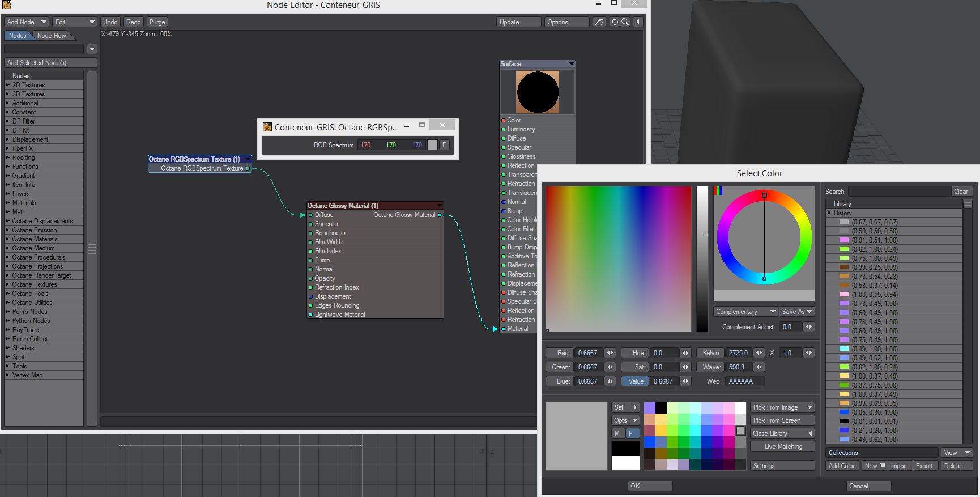Click the Sat value stepper arrows
Image resolution: width=980 pixels, height=497 pixels.
click(x=685, y=367)
